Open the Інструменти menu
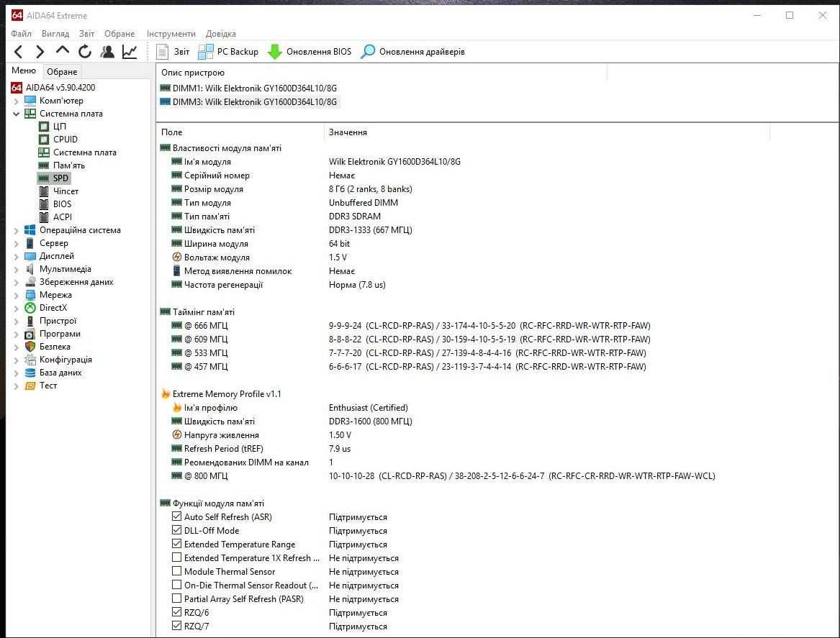Image resolution: width=840 pixels, height=638 pixels. pyautogui.click(x=171, y=34)
